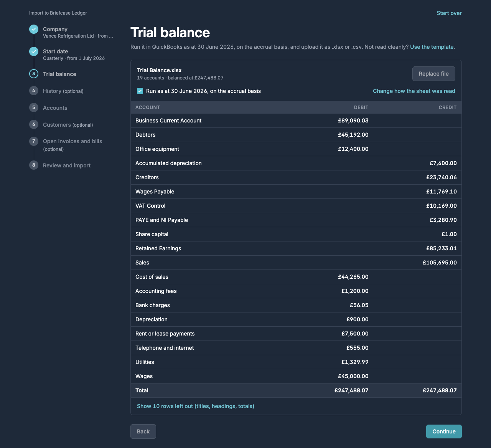Click PAYE and NI Payable account name
This screenshot has width=491, height=448.
tap(161, 220)
